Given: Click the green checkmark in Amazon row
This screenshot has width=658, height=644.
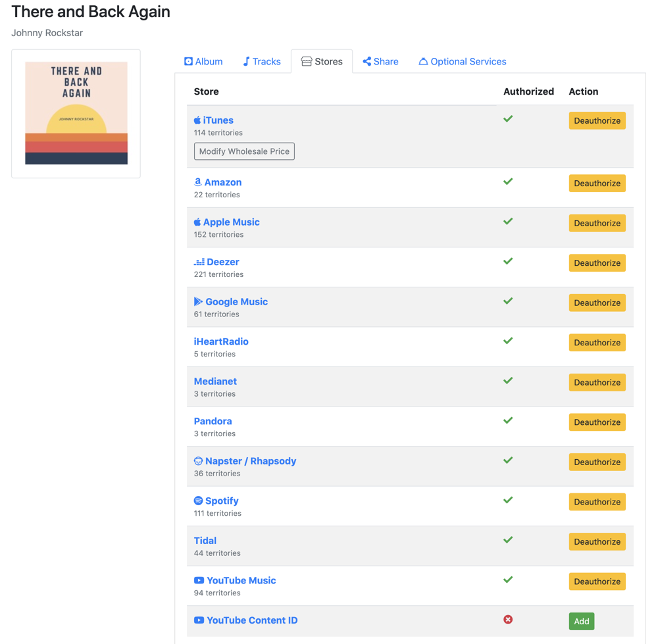Looking at the screenshot, I should (508, 182).
